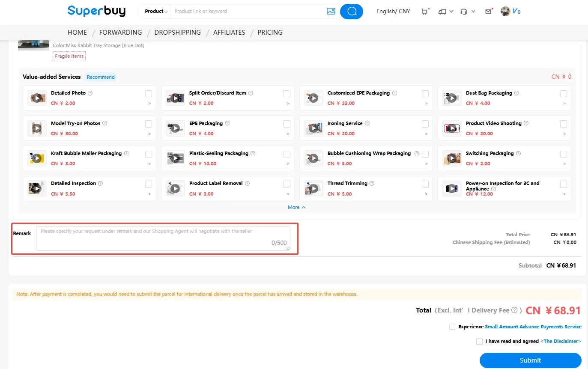Check the I have read and agreed checkbox
Screen dimensions: 588x369
point(479,341)
